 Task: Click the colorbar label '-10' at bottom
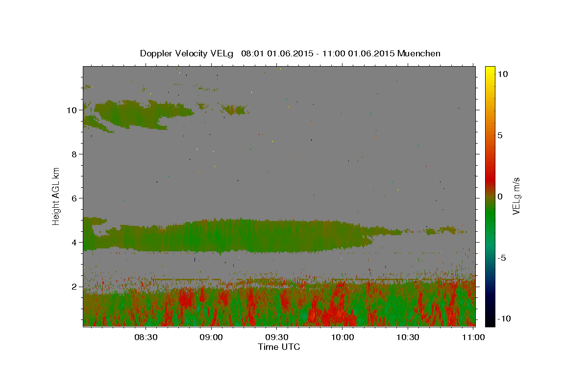pyautogui.click(x=503, y=318)
